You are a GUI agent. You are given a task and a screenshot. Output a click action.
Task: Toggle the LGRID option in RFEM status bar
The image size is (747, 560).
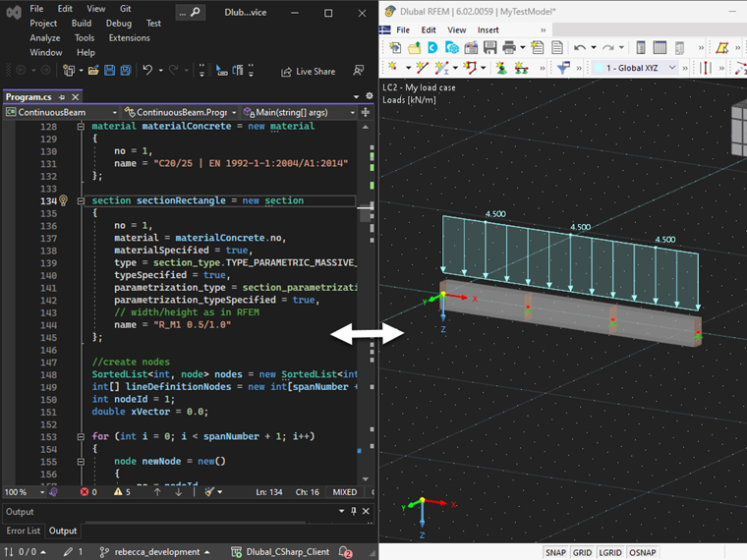(611, 552)
